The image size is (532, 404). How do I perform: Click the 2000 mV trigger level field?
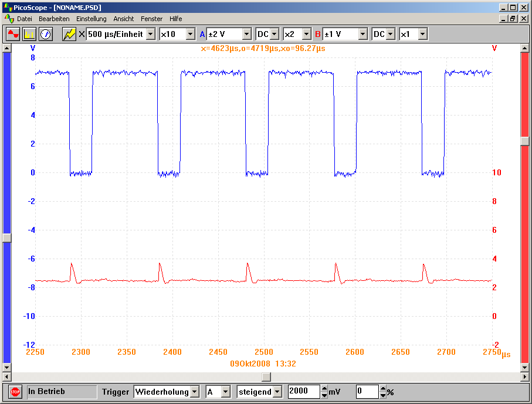[x=304, y=392]
